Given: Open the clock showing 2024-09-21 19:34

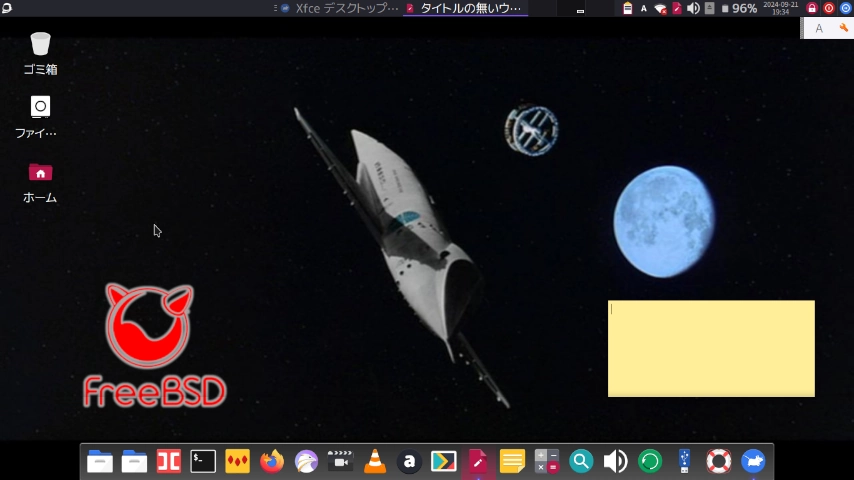Looking at the screenshot, I should pyautogui.click(x=781, y=8).
